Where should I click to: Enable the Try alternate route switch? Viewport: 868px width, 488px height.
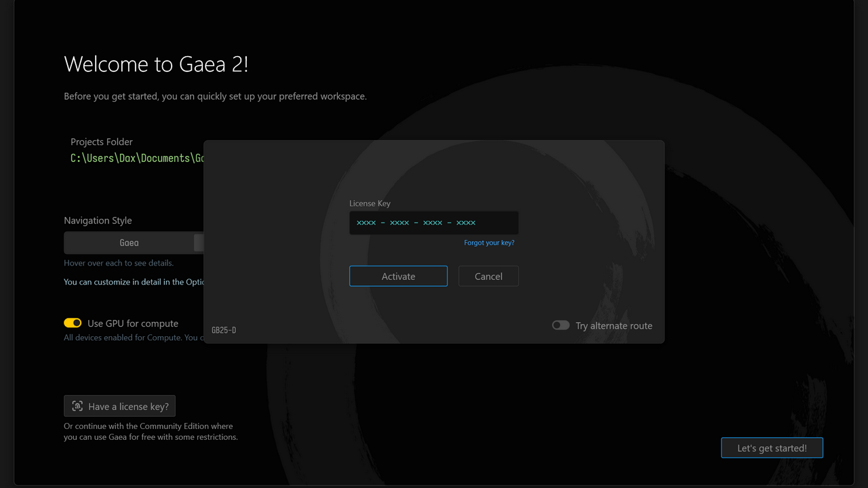click(561, 325)
